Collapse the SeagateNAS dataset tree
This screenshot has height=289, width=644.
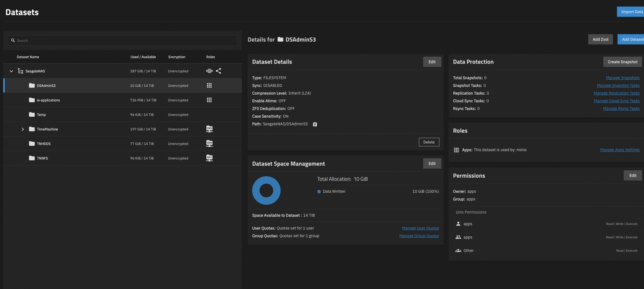[11, 71]
